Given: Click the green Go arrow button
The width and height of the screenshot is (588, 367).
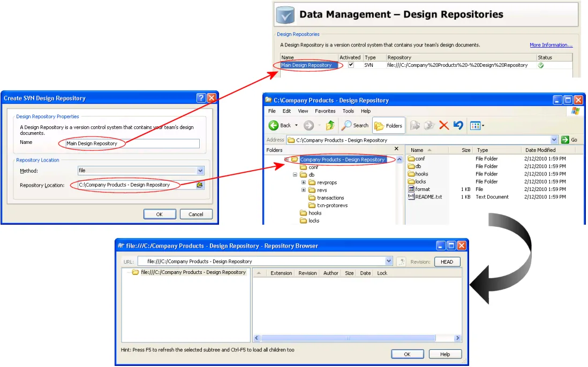Looking at the screenshot, I should (x=565, y=140).
